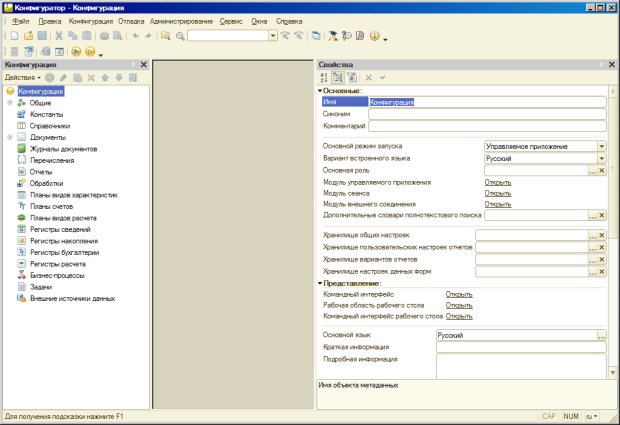620x425 pixels.
Task: Click the Справочники tree node icon
Action: pos(22,126)
